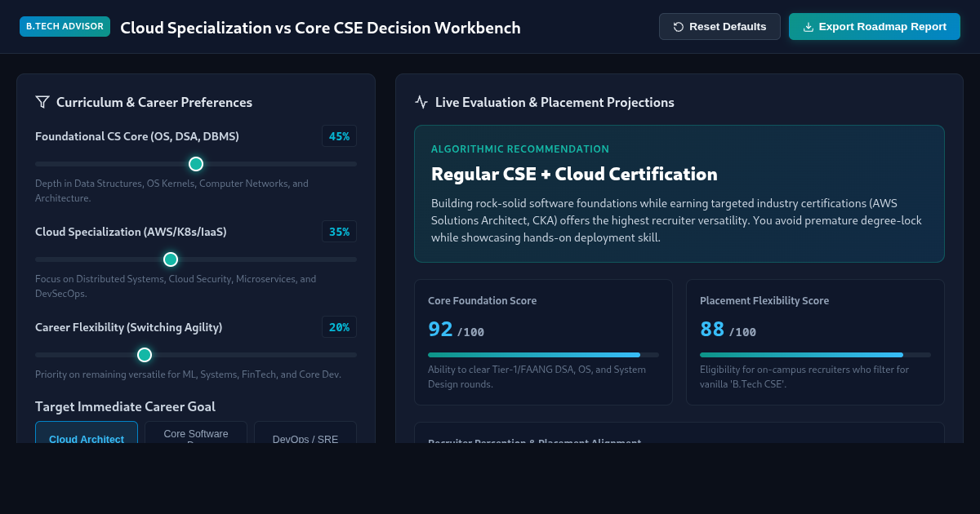Screen dimensions: 980x514
Task: Select Core Software career goal
Action: 196,432
